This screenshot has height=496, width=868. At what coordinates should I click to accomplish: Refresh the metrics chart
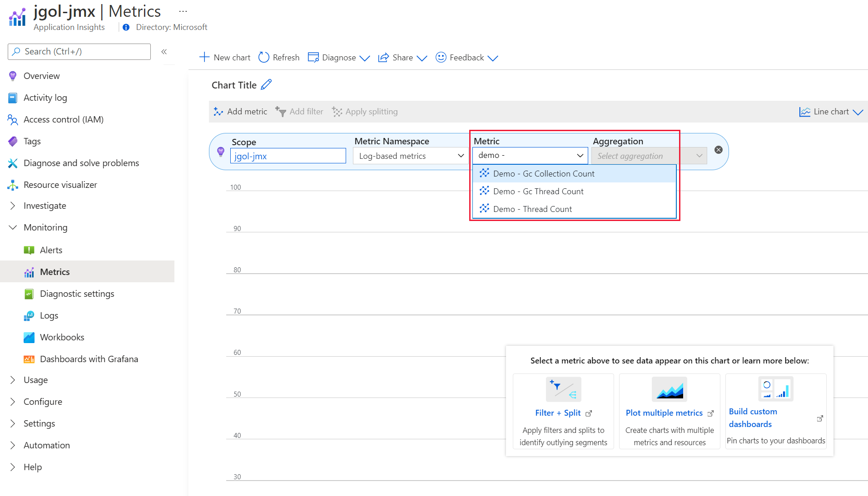[x=279, y=58]
